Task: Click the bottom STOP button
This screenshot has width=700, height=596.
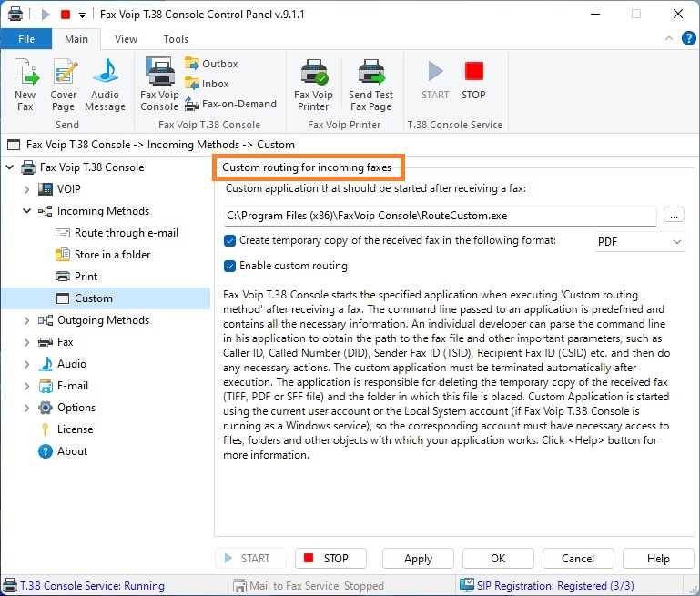Action: [x=330, y=559]
